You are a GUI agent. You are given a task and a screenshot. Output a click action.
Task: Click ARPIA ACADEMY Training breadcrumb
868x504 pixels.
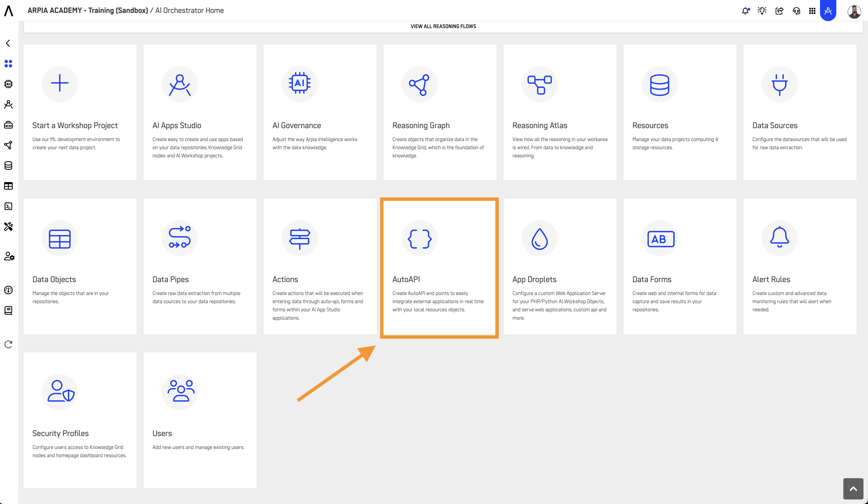tap(87, 10)
